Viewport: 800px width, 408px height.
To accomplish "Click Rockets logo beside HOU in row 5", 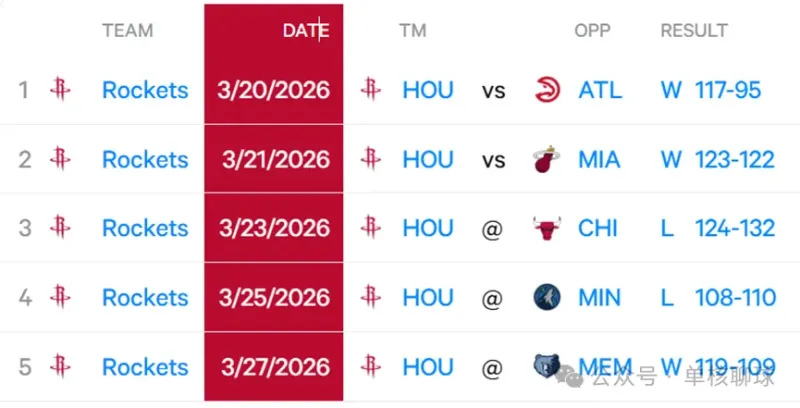I will pos(371,367).
